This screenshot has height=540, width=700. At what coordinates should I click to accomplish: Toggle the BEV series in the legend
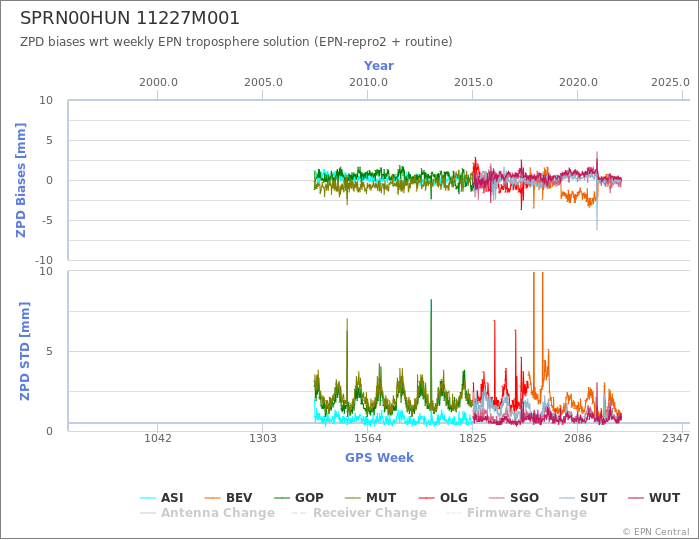coord(228,498)
